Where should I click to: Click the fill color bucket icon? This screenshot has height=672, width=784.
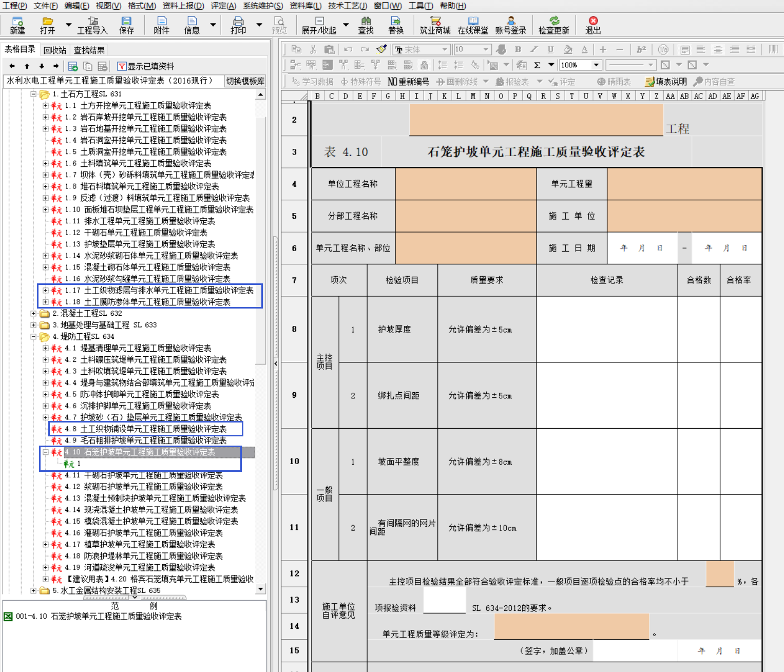(x=567, y=49)
